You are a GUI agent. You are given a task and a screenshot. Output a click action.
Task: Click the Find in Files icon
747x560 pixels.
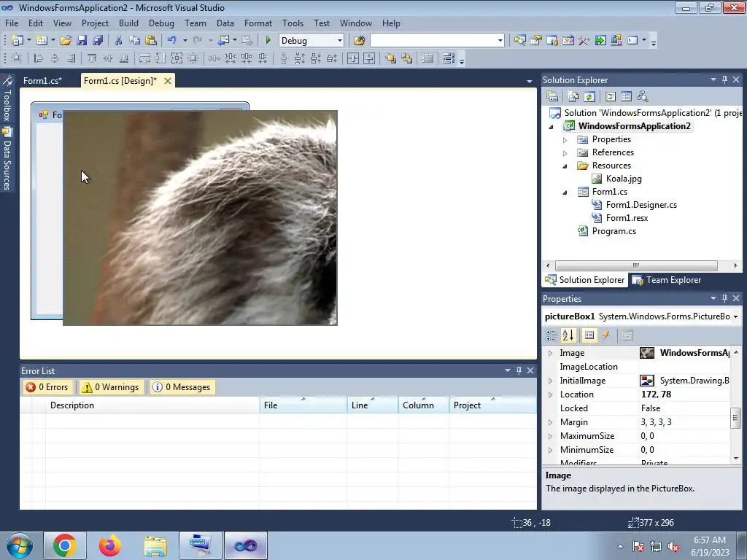(359, 41)
